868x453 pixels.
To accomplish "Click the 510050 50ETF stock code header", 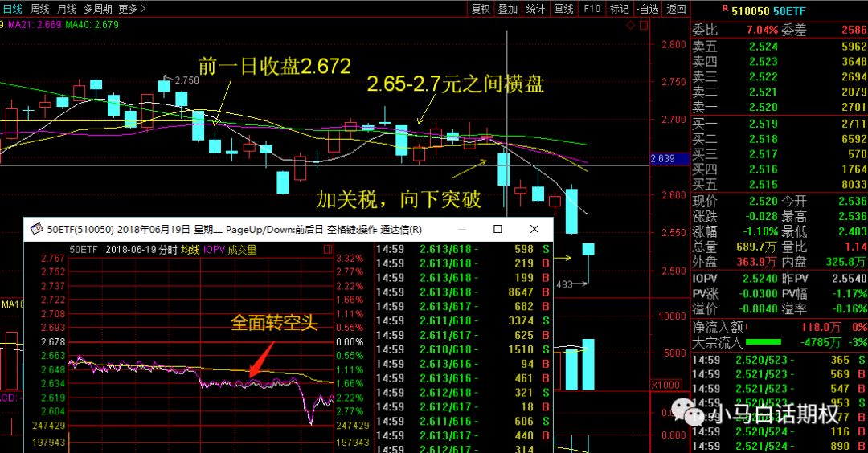I will (766, 9).
